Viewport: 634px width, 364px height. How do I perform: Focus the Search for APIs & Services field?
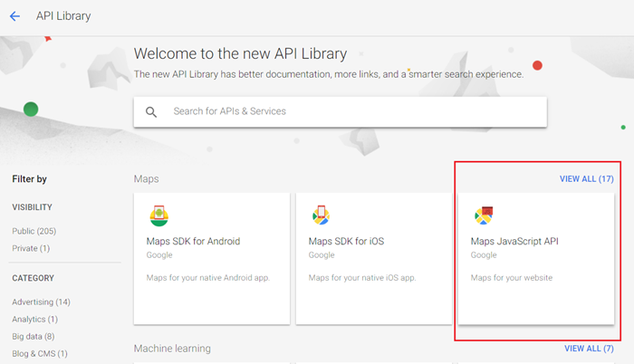[x=341, y=111]
